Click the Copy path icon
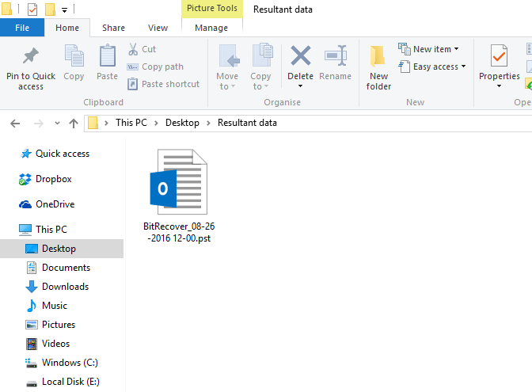Image resolution: width=532 pixels, height=392 pixels. coord(132,67)
